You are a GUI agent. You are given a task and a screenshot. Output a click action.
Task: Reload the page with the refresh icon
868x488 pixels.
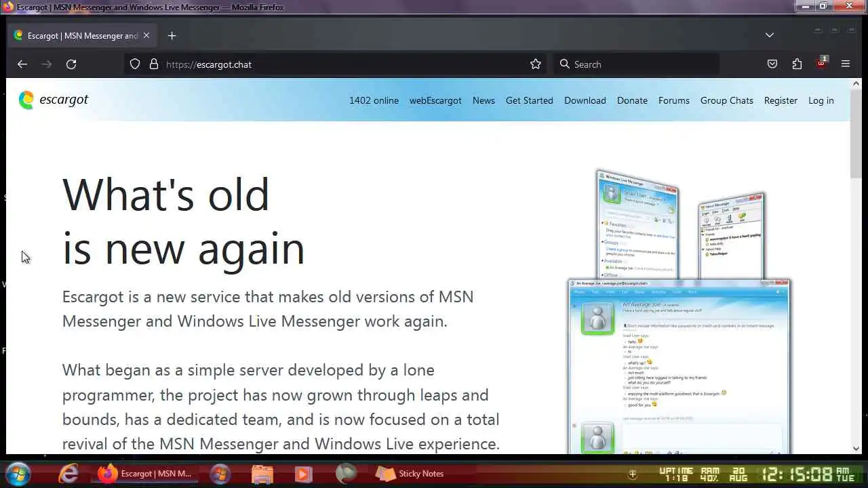pos(71,64)
